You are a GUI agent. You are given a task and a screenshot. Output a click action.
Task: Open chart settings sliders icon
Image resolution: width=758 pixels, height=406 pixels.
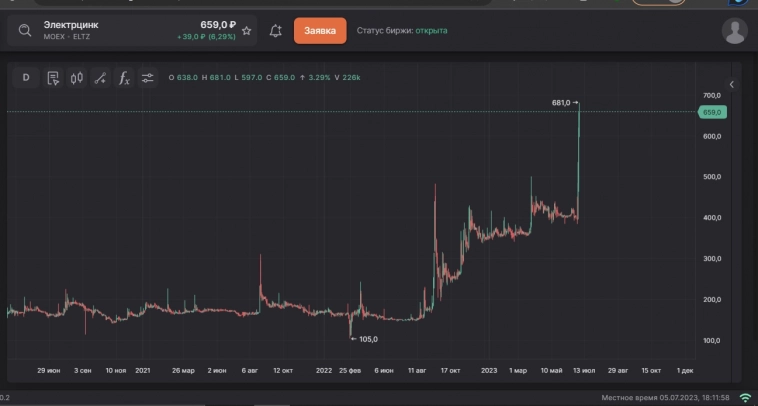(148, 77)
